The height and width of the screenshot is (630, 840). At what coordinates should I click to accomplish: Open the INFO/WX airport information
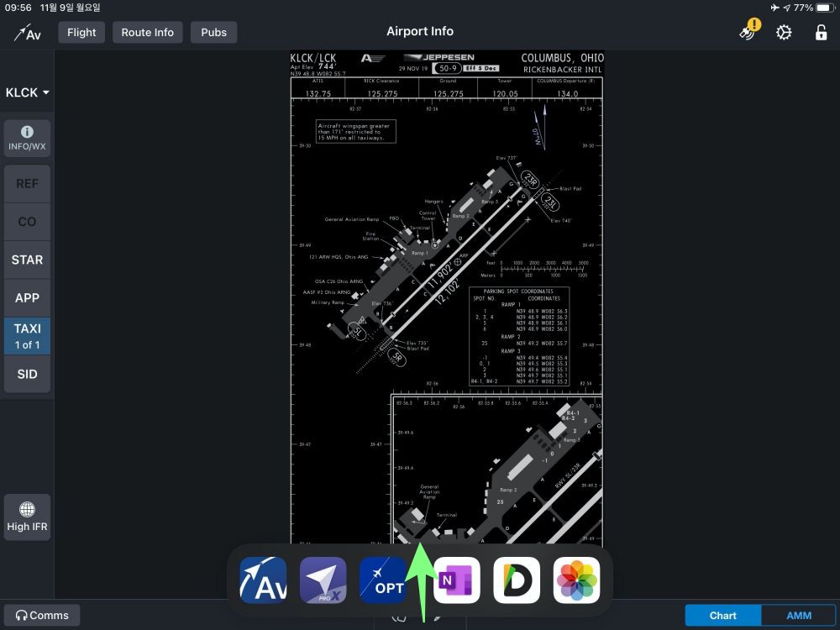pyautogui.click(x=27, y=139)
